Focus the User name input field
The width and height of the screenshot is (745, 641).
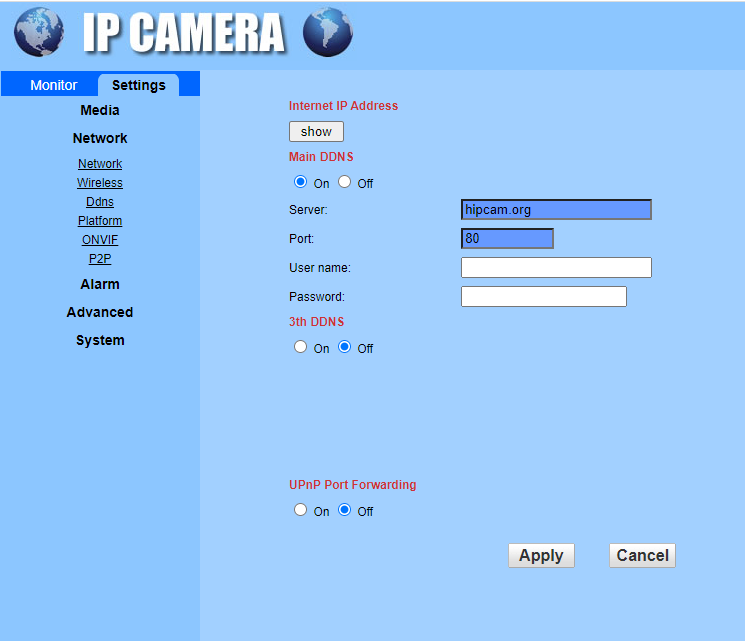[556, 268]
